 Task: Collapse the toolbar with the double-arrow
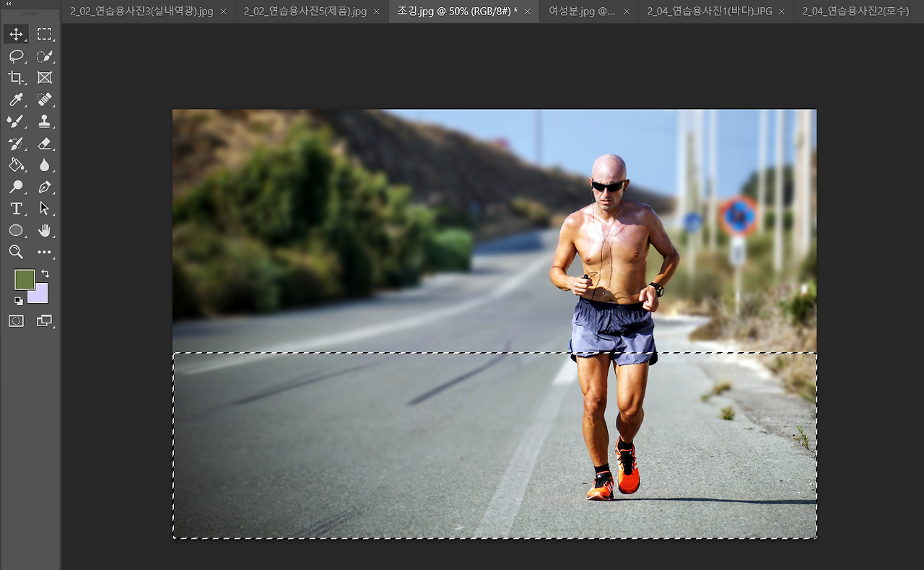pos(9,4)
